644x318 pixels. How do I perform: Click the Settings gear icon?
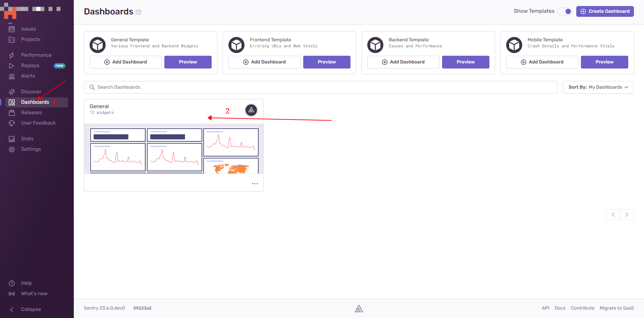(12, 149)
